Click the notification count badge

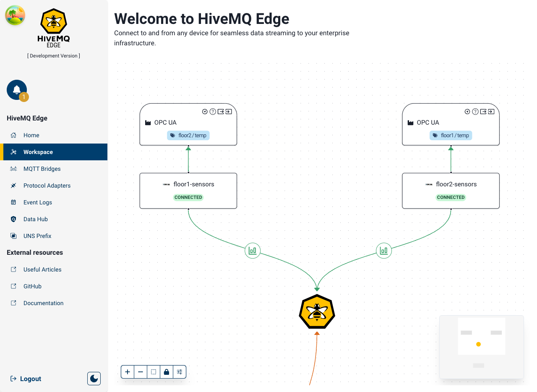coord(24,97)
